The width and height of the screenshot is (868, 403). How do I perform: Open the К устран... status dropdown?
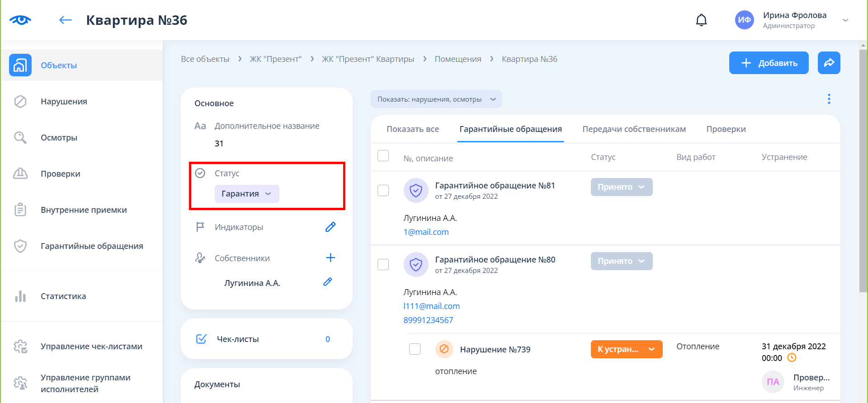[x=626, y=349]
